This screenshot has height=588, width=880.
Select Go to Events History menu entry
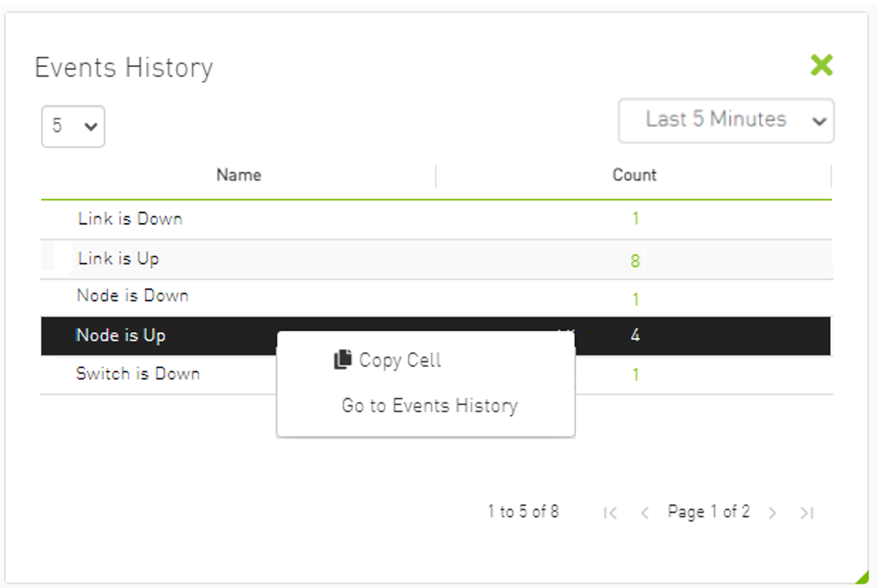[x=428, y=405]
